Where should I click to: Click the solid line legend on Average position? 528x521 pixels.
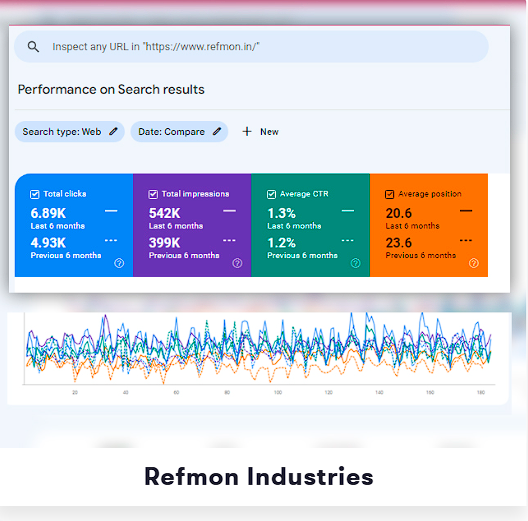466,211
